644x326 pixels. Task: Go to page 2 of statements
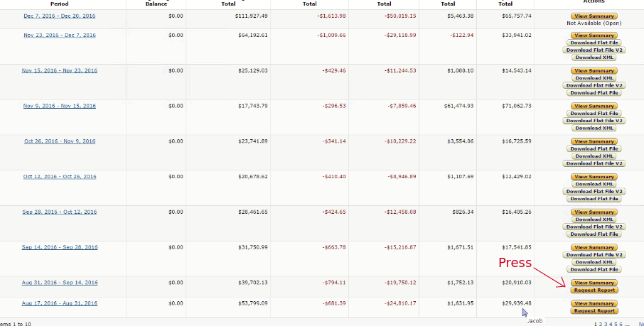pos(601,324)
